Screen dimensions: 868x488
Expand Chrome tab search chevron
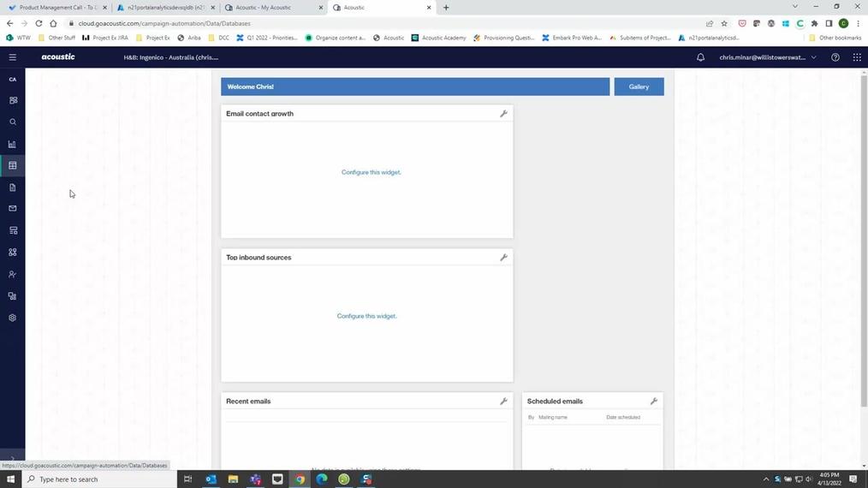coord(795,7)
